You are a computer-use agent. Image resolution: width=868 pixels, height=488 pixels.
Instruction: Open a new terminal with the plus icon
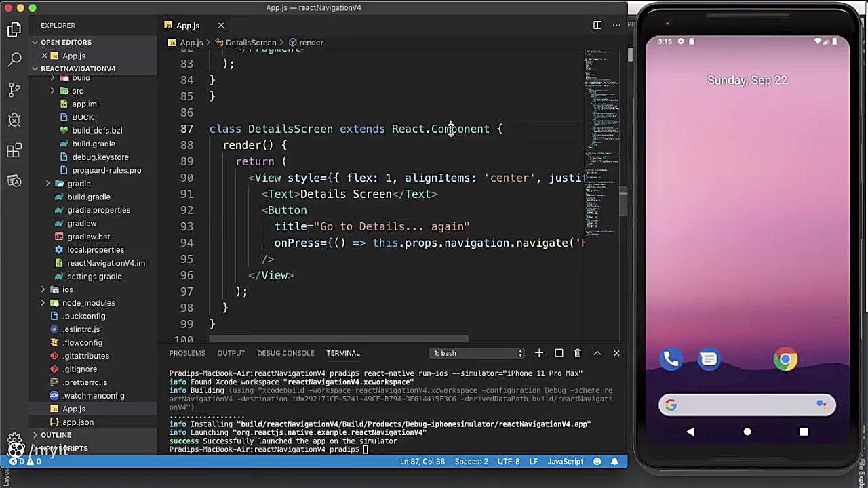pos(539,352)
